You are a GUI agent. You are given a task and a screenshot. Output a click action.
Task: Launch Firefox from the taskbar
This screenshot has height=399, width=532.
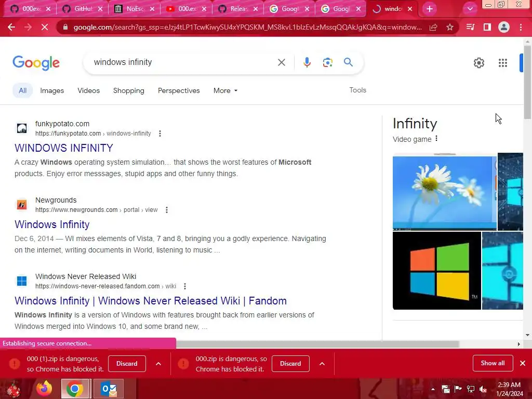coord(44,389)
